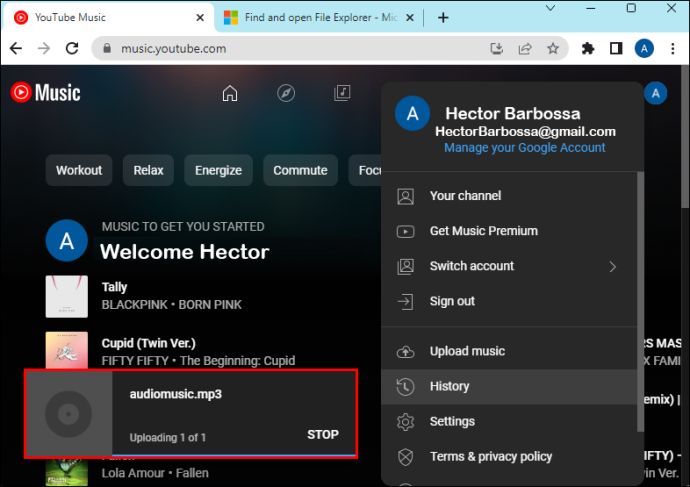Reload the page

[72, 48]
